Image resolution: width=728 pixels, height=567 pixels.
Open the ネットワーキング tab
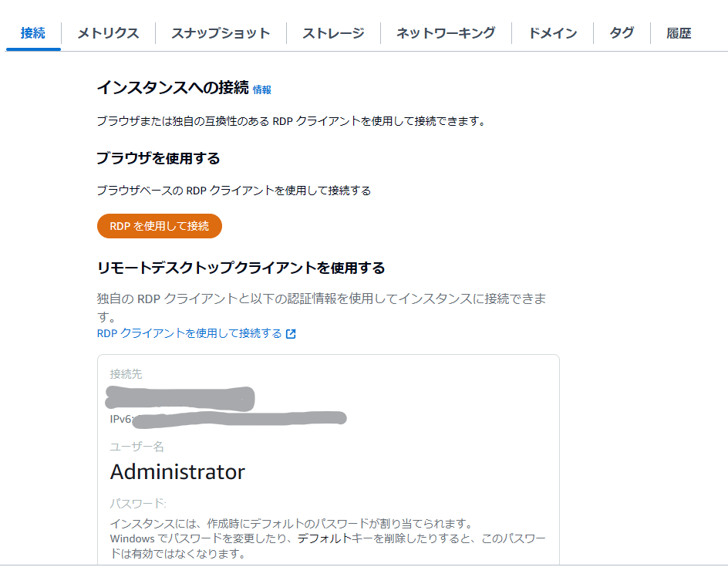[x=447, y=33]
